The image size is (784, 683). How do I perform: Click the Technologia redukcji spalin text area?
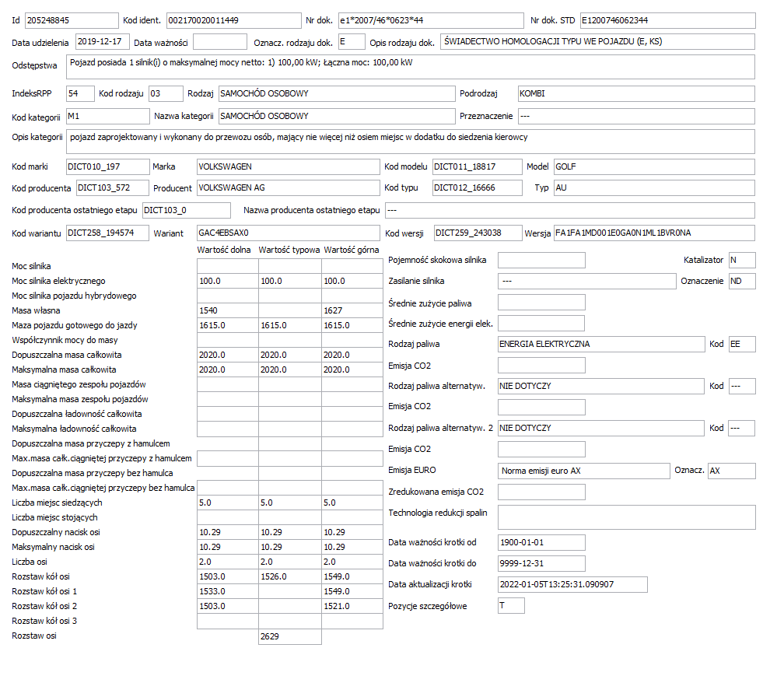(x=627, y=517)
